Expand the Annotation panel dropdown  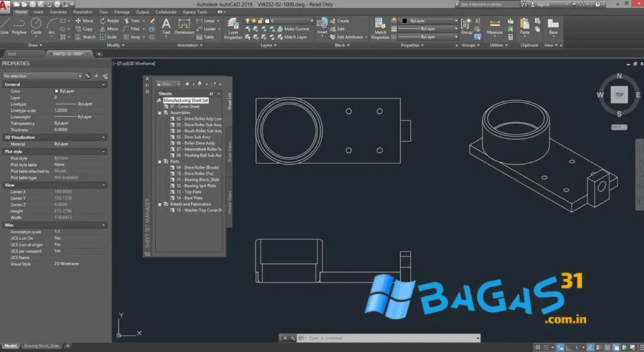tap(189, 45)
